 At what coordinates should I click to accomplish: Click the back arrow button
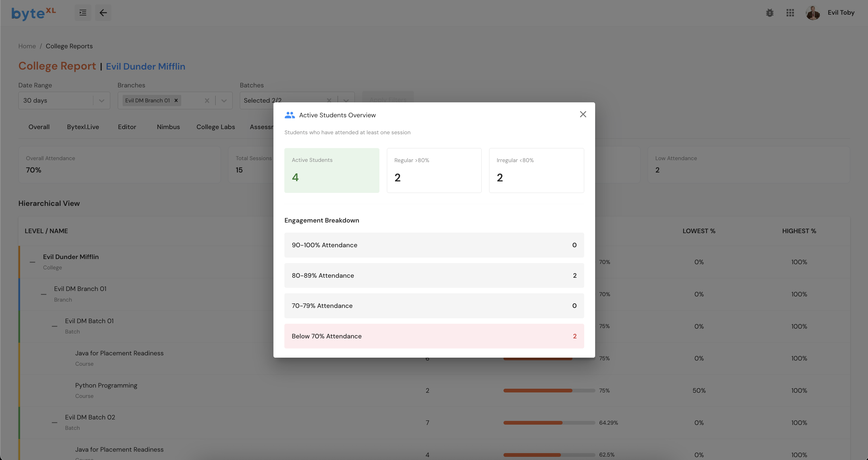coord(103,13)
